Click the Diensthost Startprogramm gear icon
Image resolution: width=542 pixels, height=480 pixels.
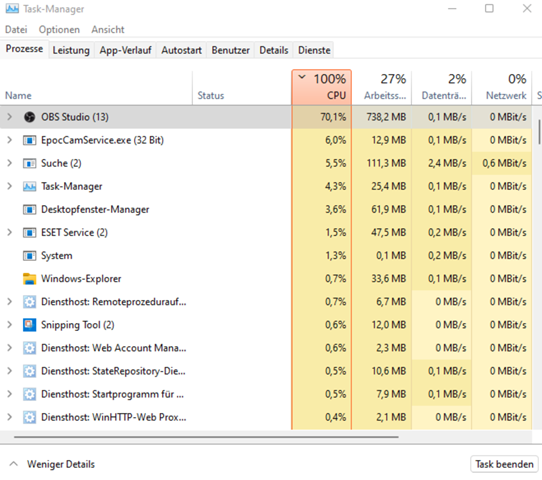coord(29,394)
